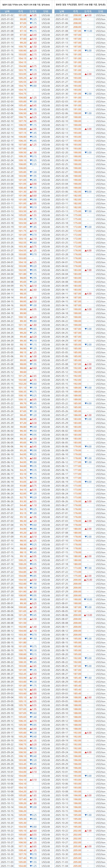Screen dimensions: 107x868
Task: Click the red up arrow in iron ore row 2025-01-02
Action: pyautogui.click(x=31, y=16)
